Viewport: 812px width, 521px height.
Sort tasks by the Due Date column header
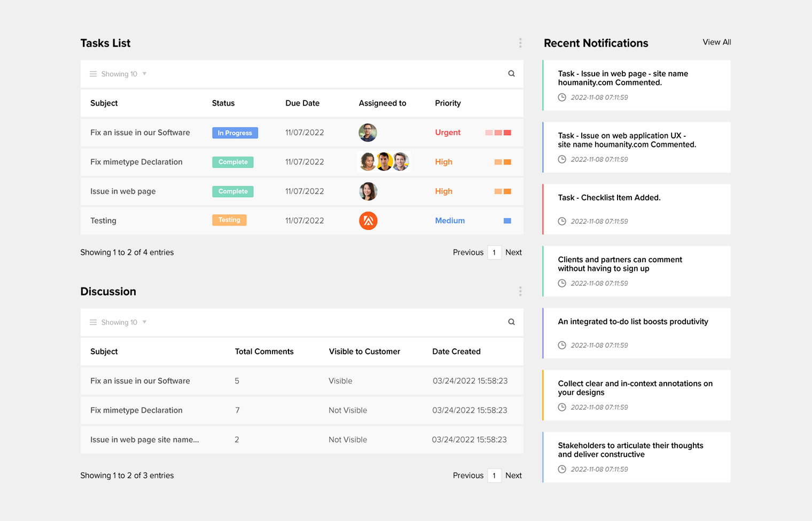(302, 103)
